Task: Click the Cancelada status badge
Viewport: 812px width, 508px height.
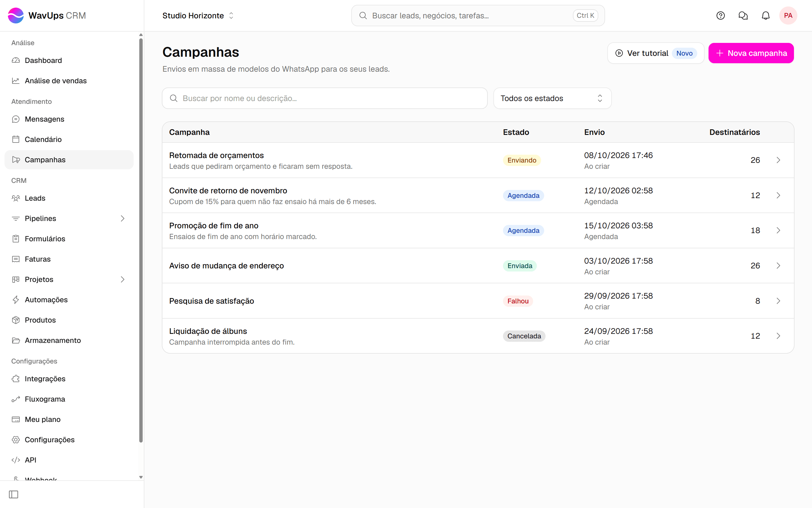Action: click(x=524, y=336)
